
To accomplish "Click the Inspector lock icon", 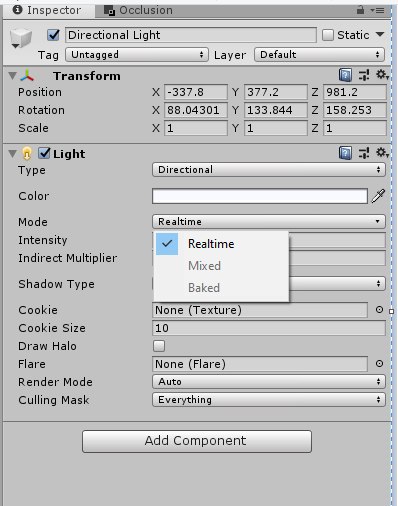I will click(360, 10).
